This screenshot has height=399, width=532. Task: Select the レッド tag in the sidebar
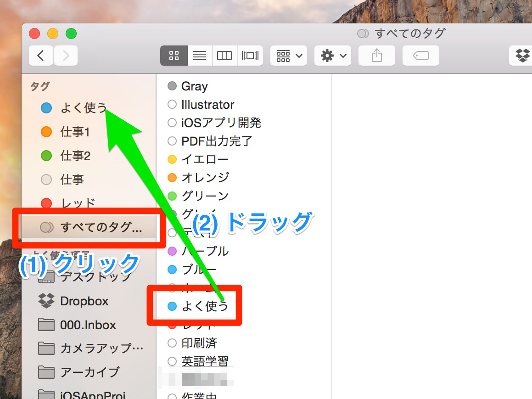[x=89, y=203]
